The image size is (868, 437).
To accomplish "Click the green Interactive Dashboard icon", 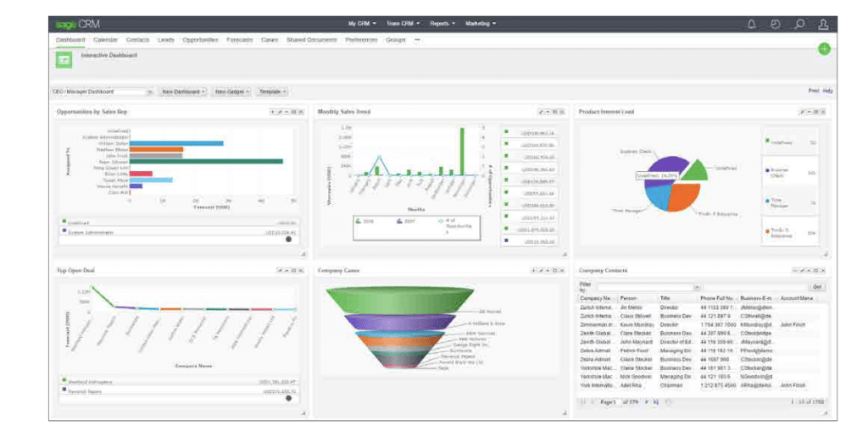I will point(64,59).
